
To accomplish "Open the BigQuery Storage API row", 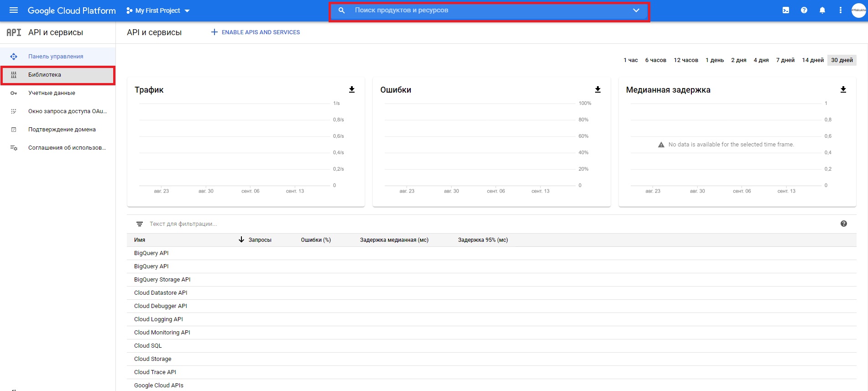I will coord(492,280).
